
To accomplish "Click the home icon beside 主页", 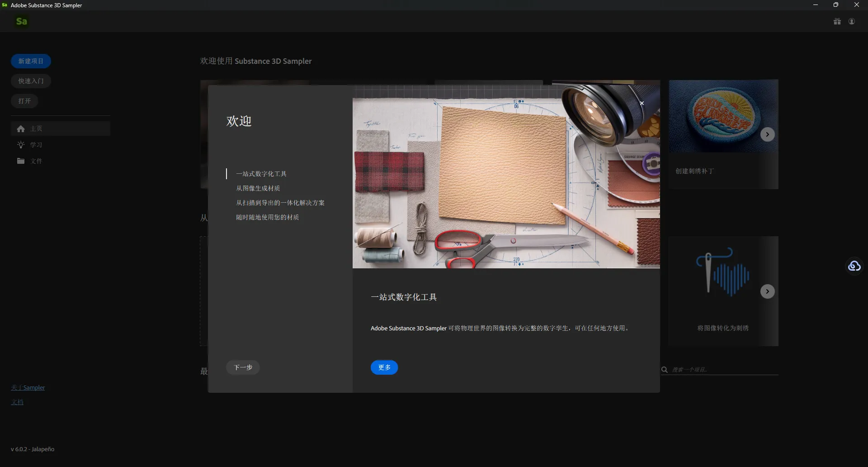I will pyautogui.click(x=21, y=129).
